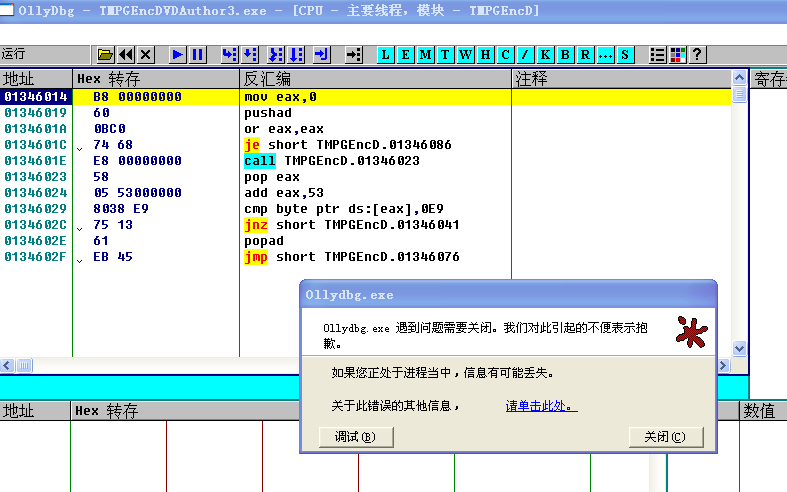Click disassembly horizontal scroll left arrow

7,365
